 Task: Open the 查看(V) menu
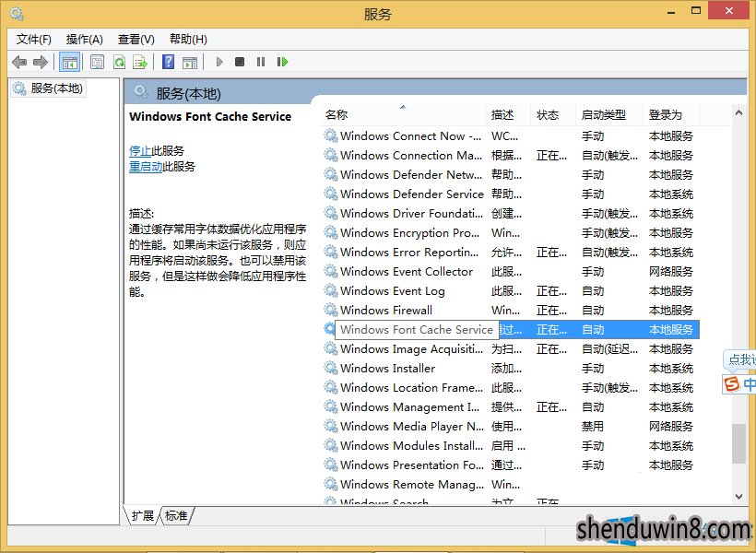point(136,39)
